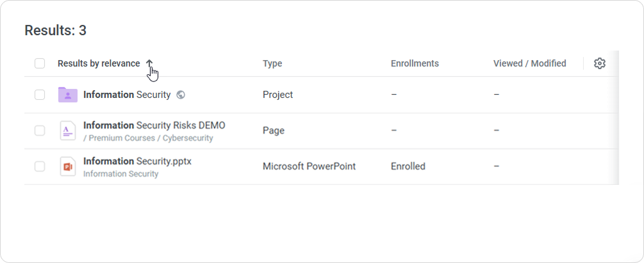The width and height of the screenshot is (644, 263).
Task: Toggle the select-all checkbox in header
Action: coord(40,63)
